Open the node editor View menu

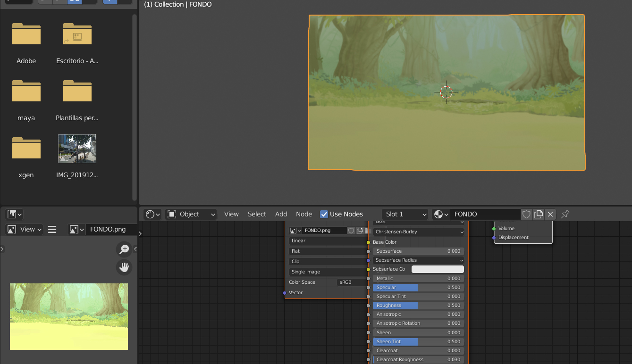(x=231, y=215)
